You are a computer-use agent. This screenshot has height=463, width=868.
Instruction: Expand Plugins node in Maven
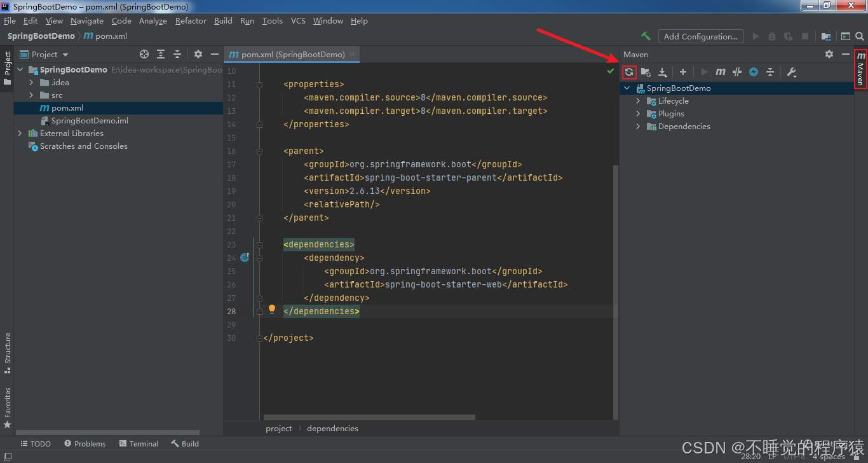[x=639, y=113]
